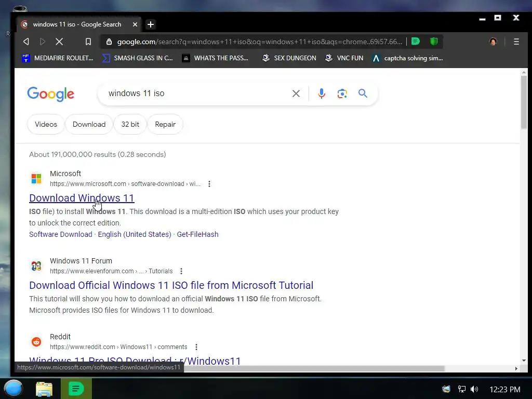Open Get-FileHash sublink

(198, 234)
